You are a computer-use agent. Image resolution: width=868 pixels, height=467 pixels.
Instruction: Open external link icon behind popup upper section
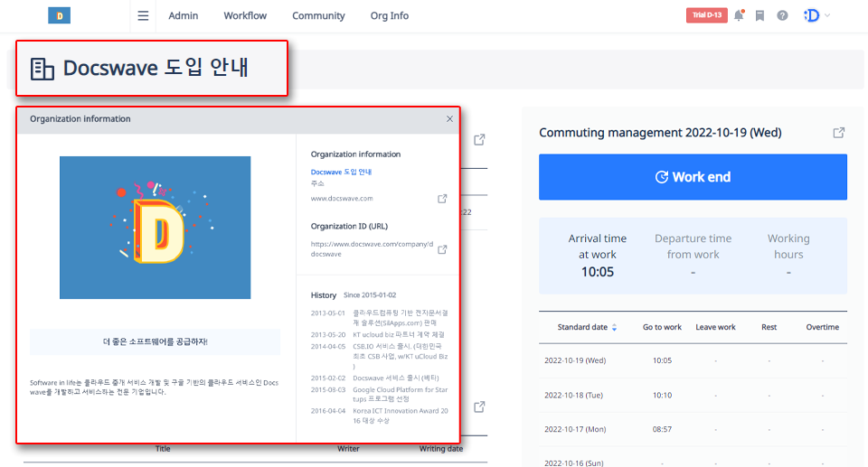[x=479, y=140]
